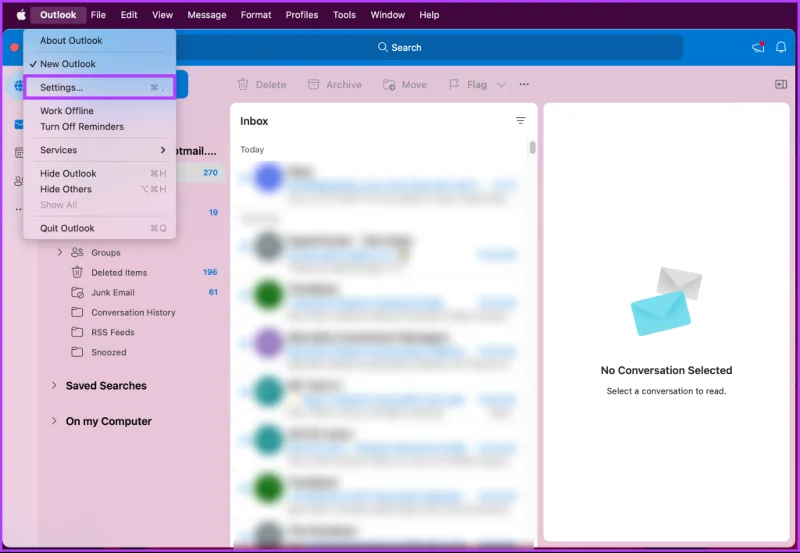
Task: Open the Apple menu
Action: [x=21, y=15]
